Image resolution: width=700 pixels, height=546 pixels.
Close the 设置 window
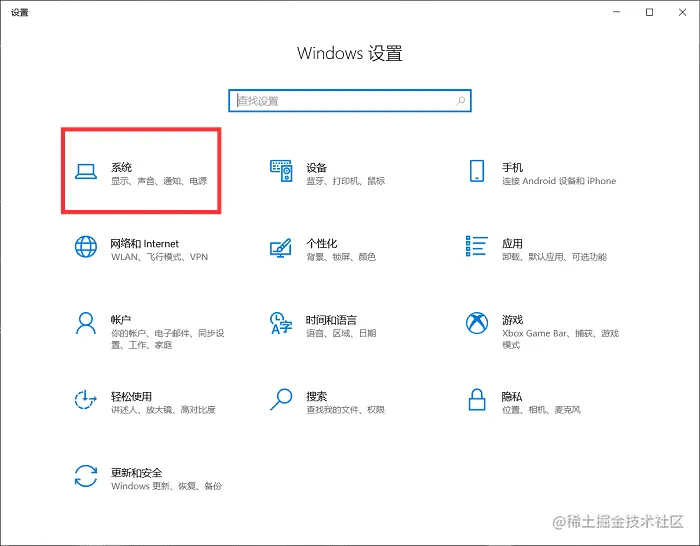(682, 12)
